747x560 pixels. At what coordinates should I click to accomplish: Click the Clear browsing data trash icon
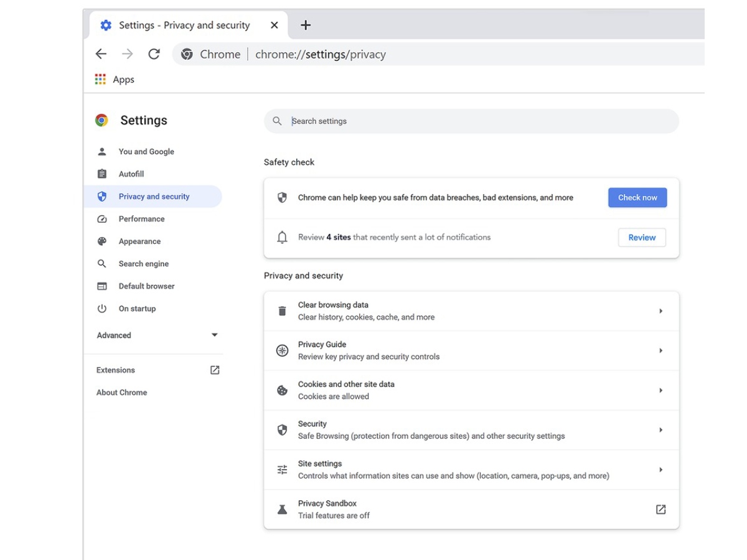click(282, 310)
